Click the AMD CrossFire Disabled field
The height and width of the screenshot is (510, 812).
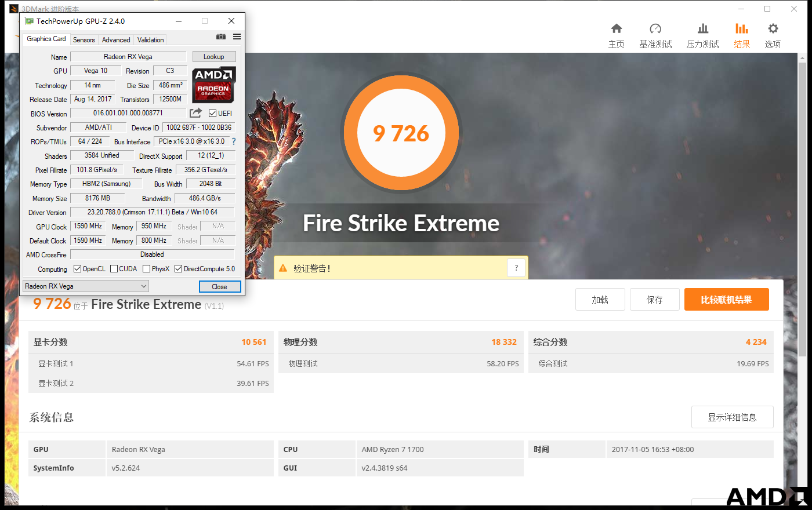point(153,254)
